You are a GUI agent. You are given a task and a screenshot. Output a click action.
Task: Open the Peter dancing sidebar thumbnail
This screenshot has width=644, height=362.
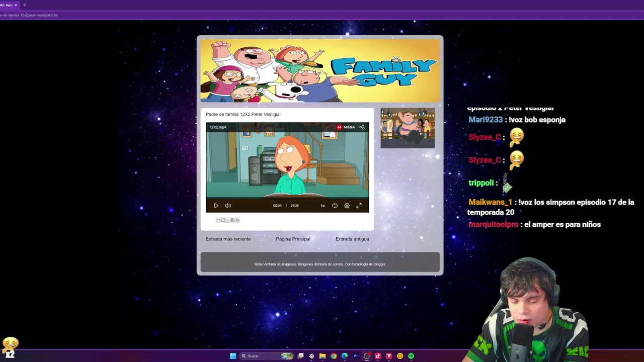tap(408, 128)
